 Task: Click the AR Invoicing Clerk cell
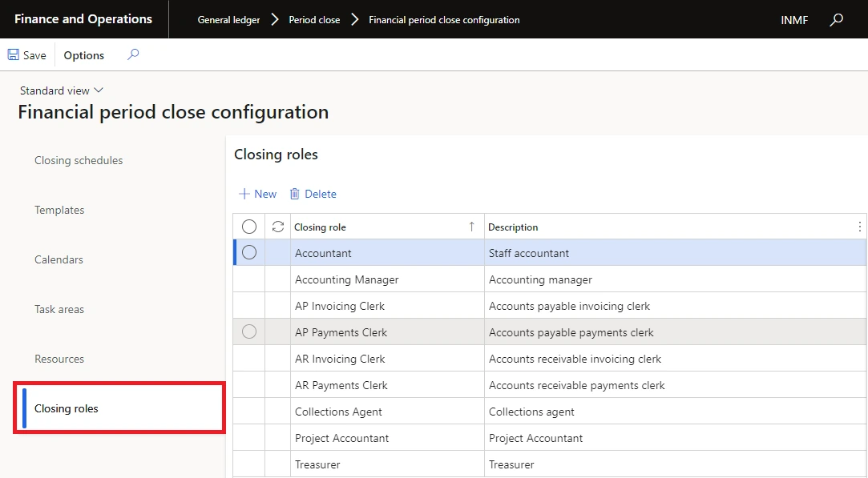click(x=387, y=359)
